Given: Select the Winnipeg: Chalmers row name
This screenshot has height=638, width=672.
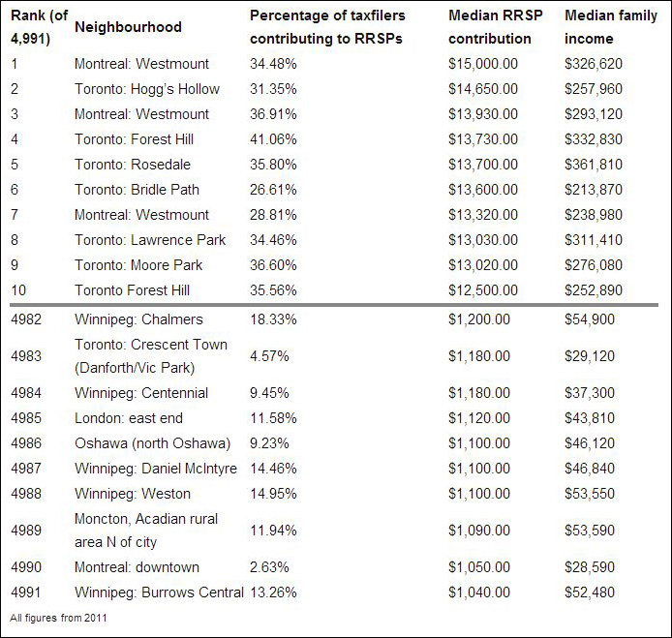Looking at the screenshot, I should coord(138,319).
